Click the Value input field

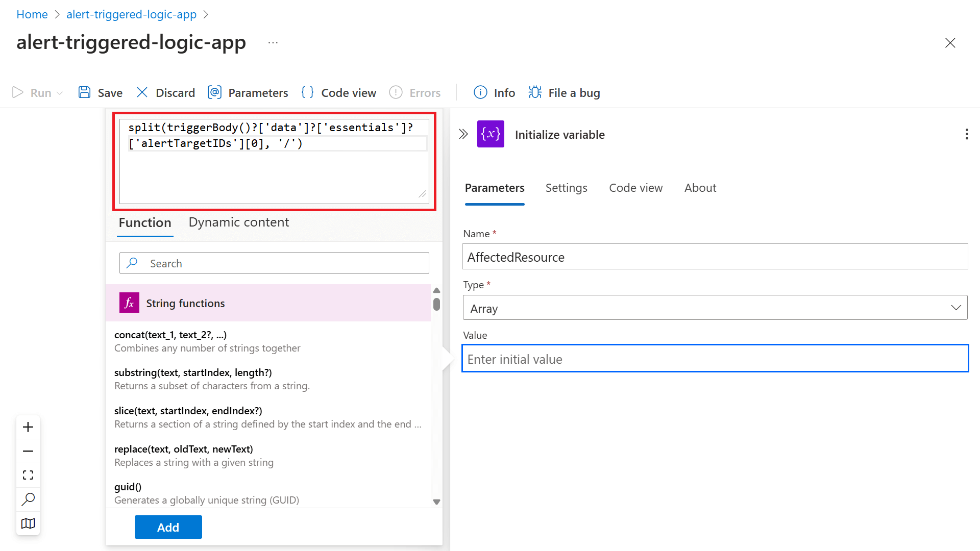tap(715, 358)
